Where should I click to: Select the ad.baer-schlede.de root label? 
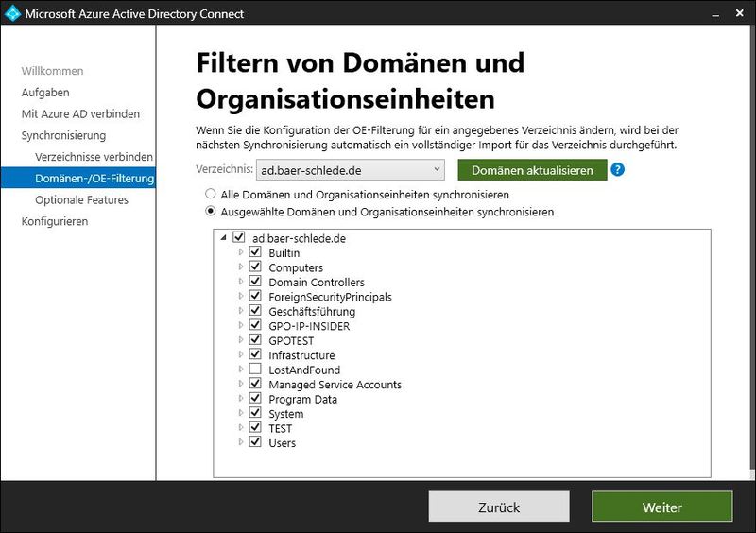click(x=299, y=238)
